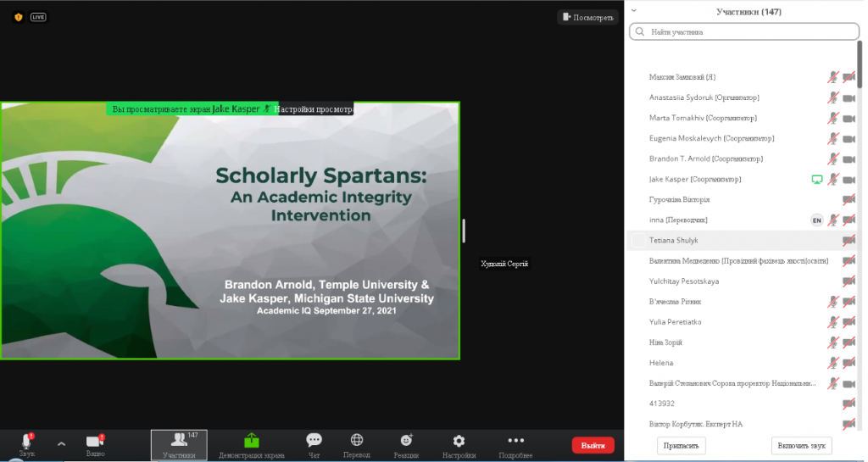Click Пригласить button

point(681,445)
